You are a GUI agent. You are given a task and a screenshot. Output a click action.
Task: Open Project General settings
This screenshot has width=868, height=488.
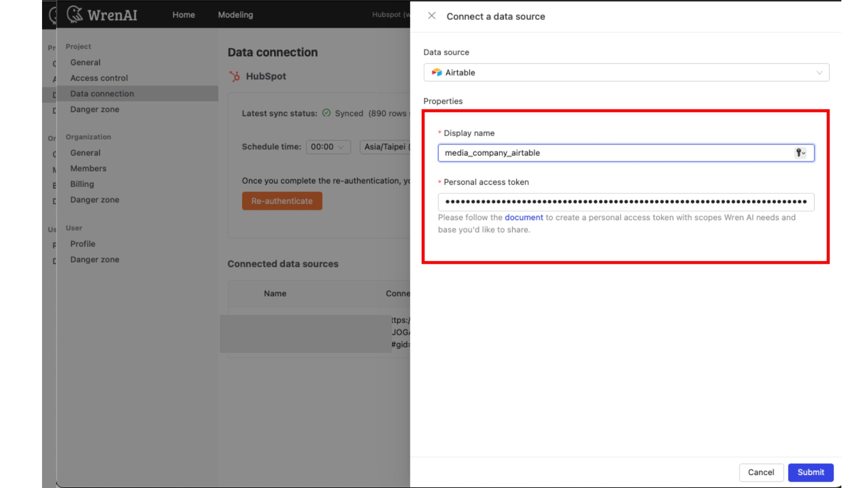(x=85, y=62)
